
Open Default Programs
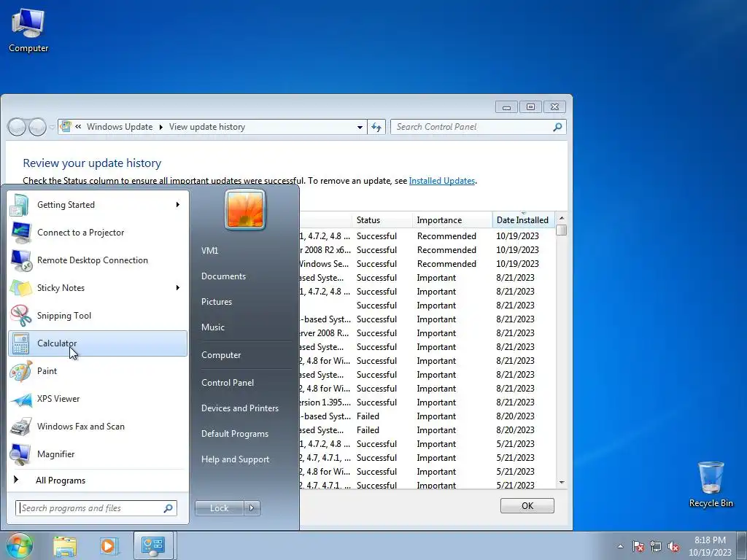(x=234, y=434)
